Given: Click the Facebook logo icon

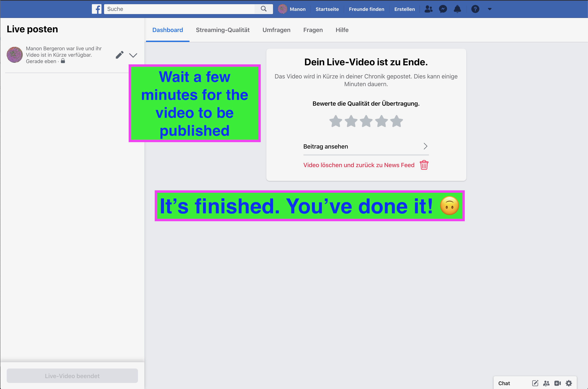Looking at the screenshot, I should pos(97,9).
